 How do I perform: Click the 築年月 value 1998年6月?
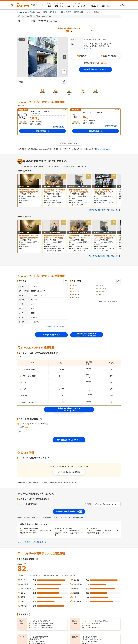coord(38,291)
